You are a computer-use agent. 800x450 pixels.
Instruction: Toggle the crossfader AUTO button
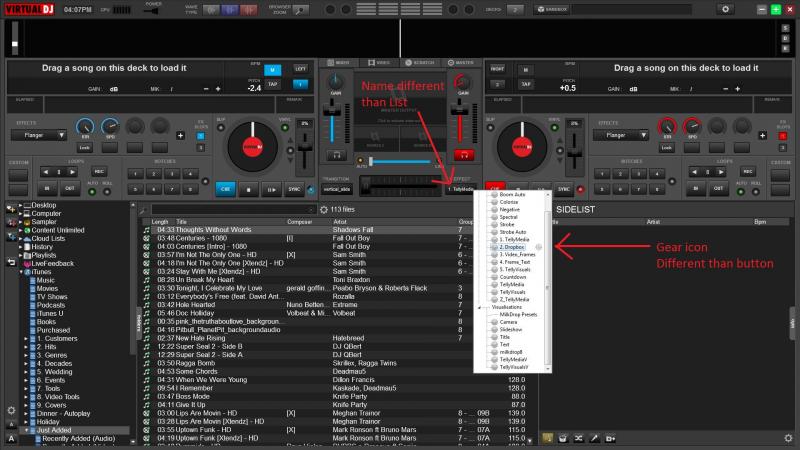(x=360, y=161)
